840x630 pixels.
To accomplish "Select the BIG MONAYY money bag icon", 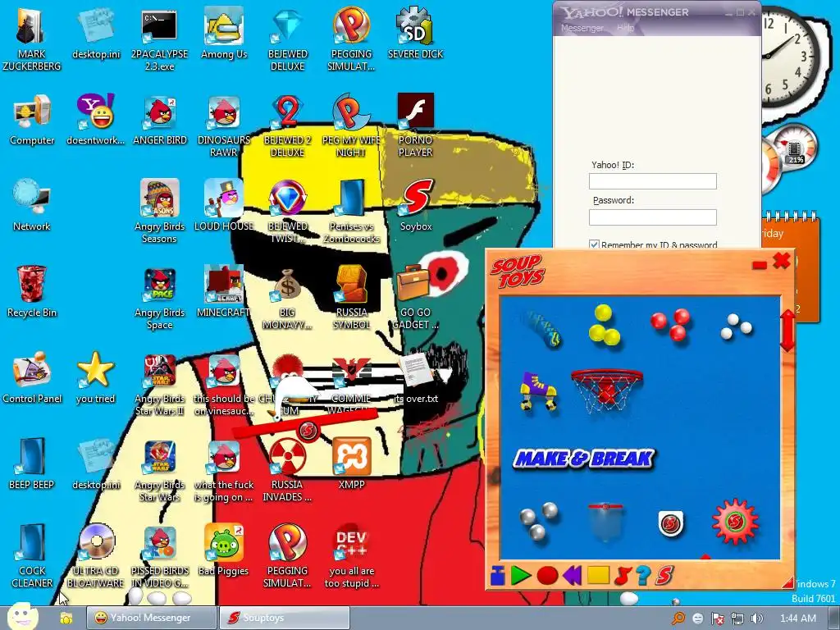I will pos(287,297).
